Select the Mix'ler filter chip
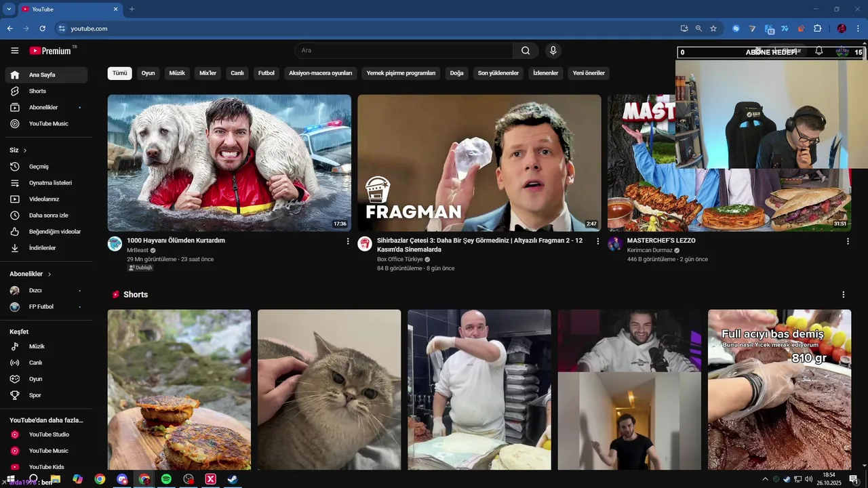The height and width of the screenshot is (488, 868). (208, 73)
